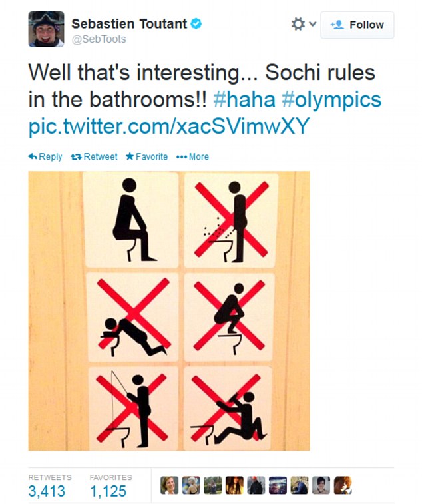
Task: Open Sebastien Toutant's profile avatar
Action: click(46, 29)
